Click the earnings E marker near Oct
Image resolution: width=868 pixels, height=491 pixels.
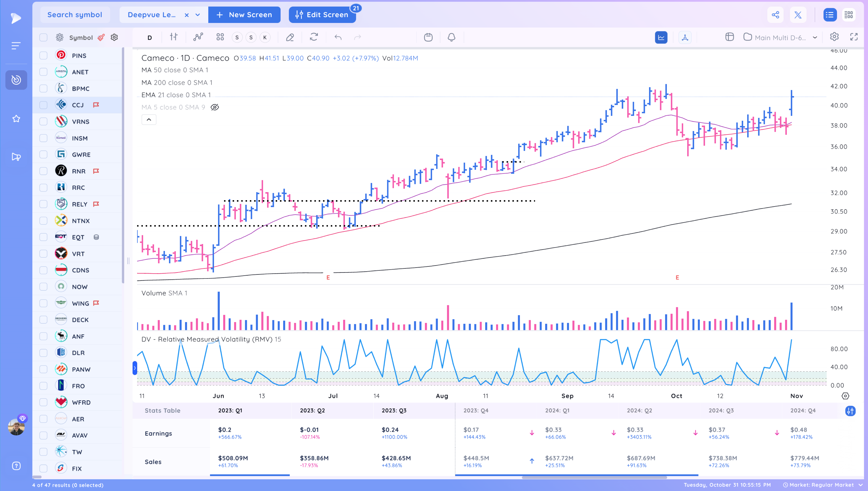tap(677, 278)
